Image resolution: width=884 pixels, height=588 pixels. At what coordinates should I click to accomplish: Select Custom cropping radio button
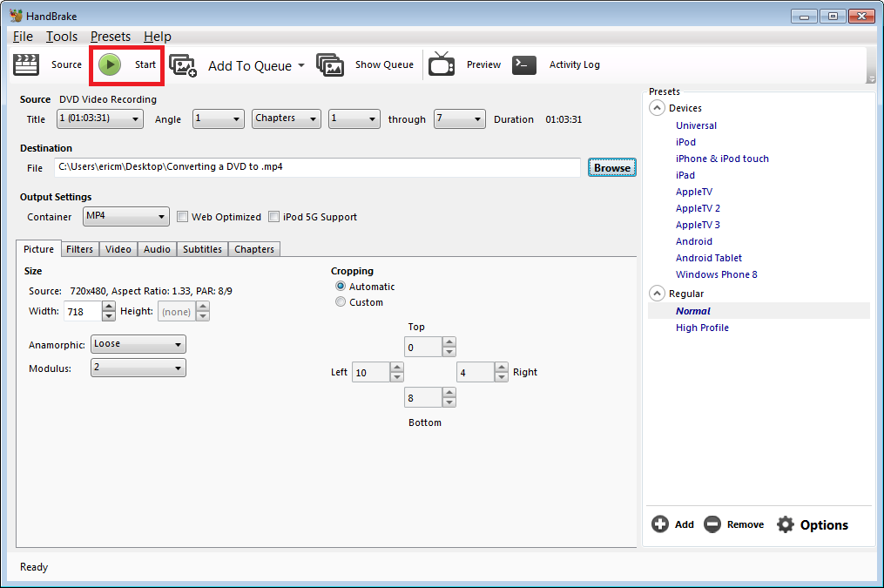pyautogui.click(x=341, y=302)
